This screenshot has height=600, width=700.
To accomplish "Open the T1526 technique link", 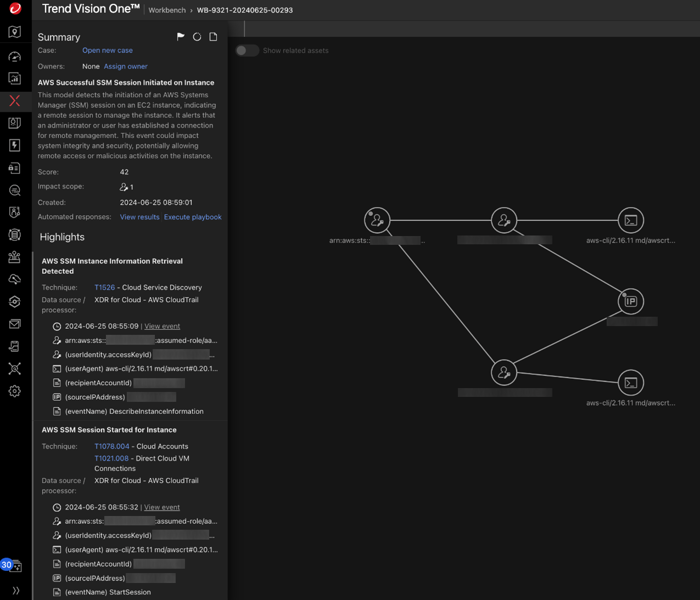I will [104, 288].
